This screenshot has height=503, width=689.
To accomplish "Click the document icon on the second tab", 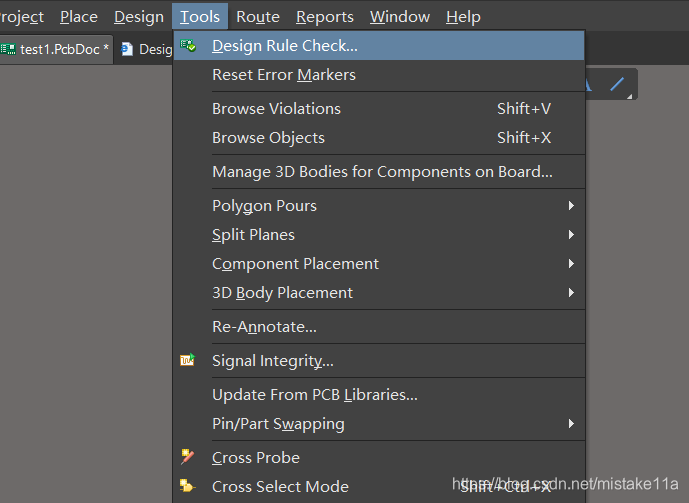I will tap(127, 49).
